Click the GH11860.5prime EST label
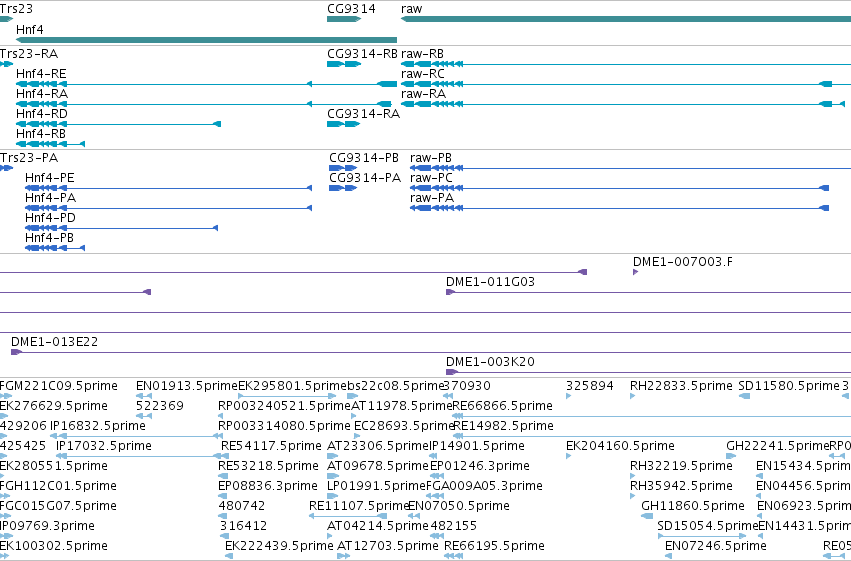851x561 pixels. coord(693,506)
